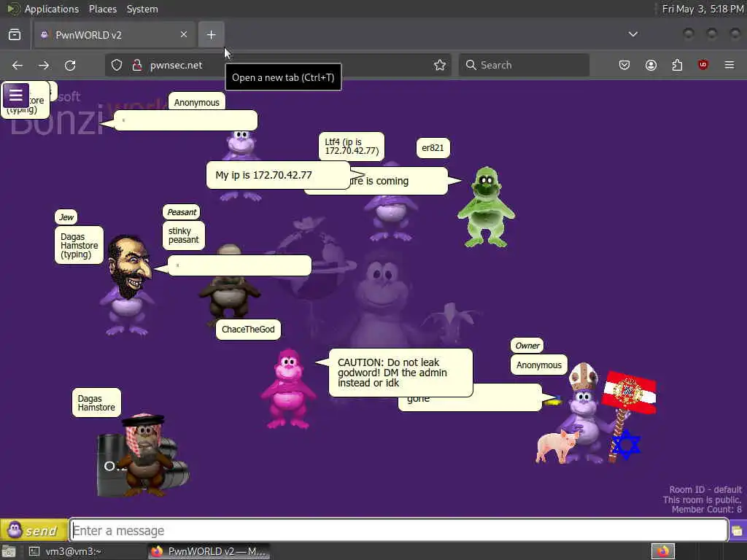Open the Places menu
The height and width of the screenshot is (560, 747).
point(102,9)
